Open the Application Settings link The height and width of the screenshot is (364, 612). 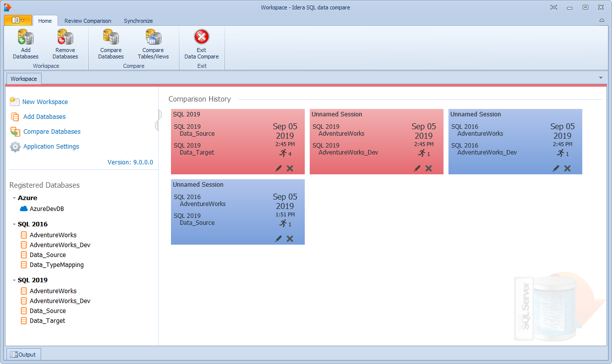[x=51, y=147]
